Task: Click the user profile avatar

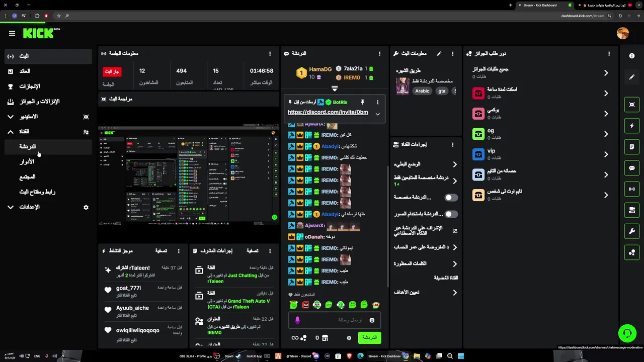Action: click(x=622, y=33)
